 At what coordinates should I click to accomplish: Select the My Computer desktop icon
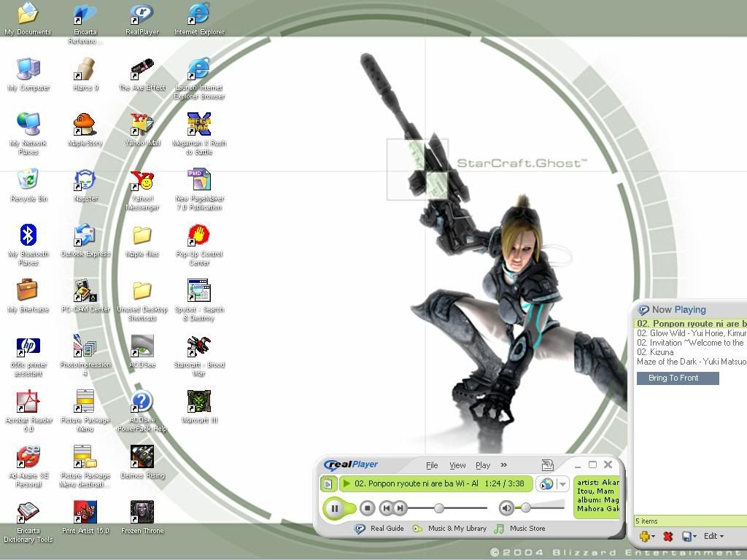pyautogui.click(x=28, y=74)
